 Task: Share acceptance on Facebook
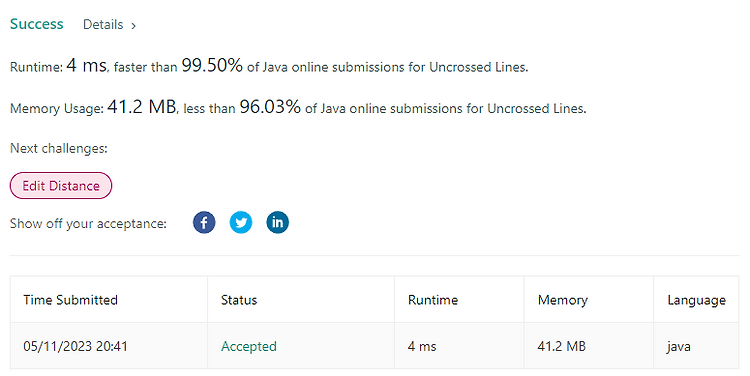point(204,222)
